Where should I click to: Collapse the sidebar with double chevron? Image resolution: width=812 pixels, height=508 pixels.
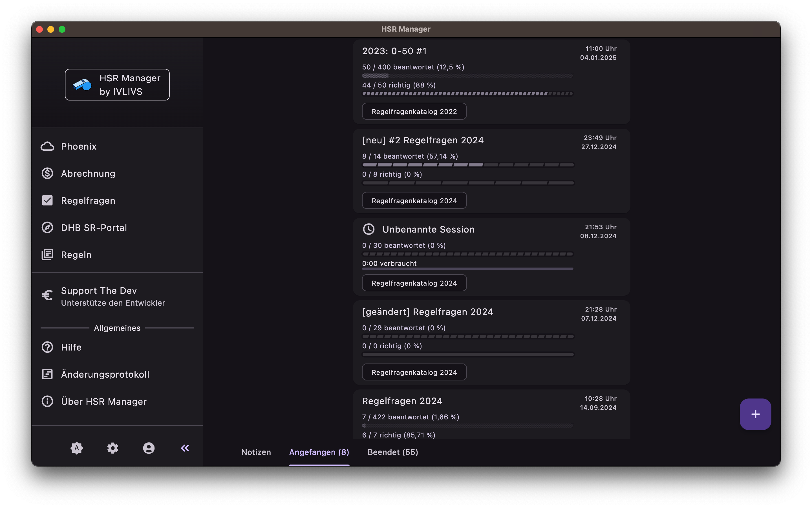[185, 448]
